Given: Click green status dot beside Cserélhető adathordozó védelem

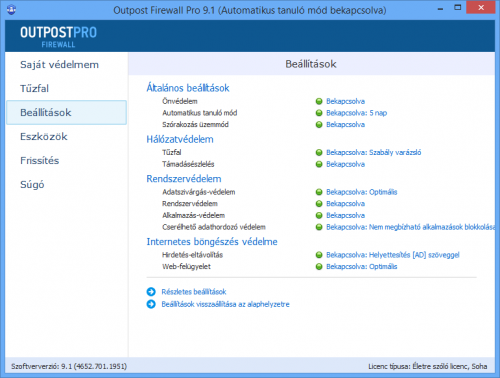Looking at the screenshot, I should click(319, 227).
